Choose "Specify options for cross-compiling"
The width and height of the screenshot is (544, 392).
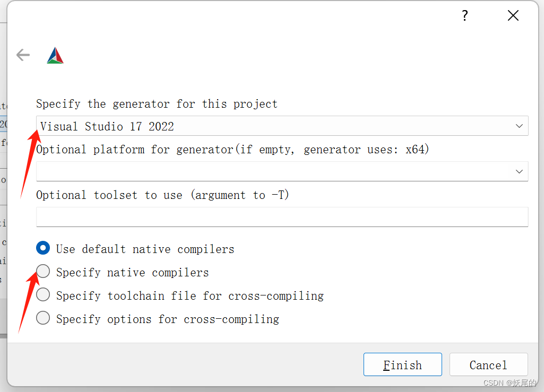(x=42, y=318)
